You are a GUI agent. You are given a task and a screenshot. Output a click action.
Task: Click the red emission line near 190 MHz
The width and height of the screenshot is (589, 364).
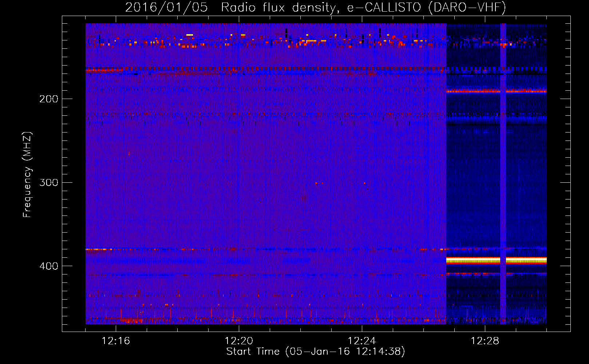[x=497, y=91]
